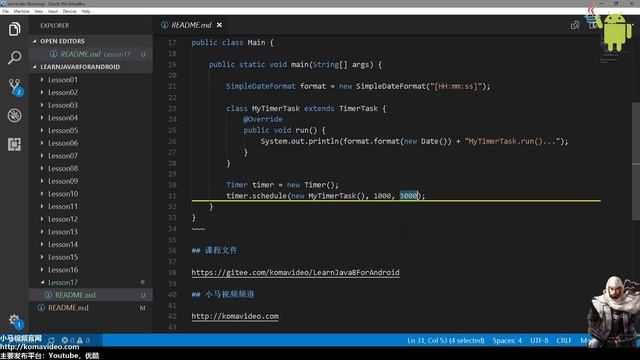Click the 小马视频频道 heading line
Screen dimensions: 640x360
pyautogui.click(x=223, y=294)
